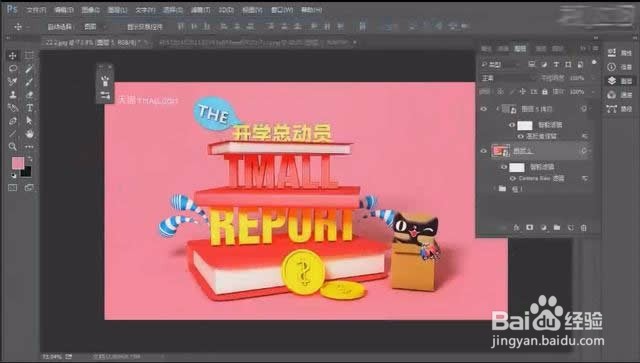The image size is (640, 363).
Task: Select the Eraser tool
Action: pyautogui.click(x=29, y=95)
